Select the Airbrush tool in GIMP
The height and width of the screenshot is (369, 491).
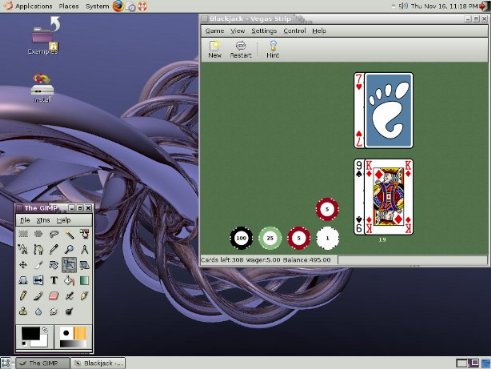(x=69, y=296)
